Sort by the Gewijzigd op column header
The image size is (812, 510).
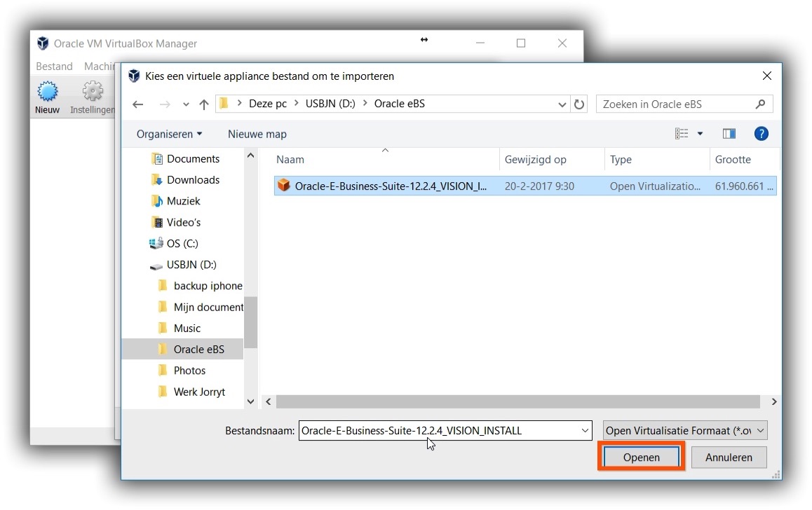(536, 160)
